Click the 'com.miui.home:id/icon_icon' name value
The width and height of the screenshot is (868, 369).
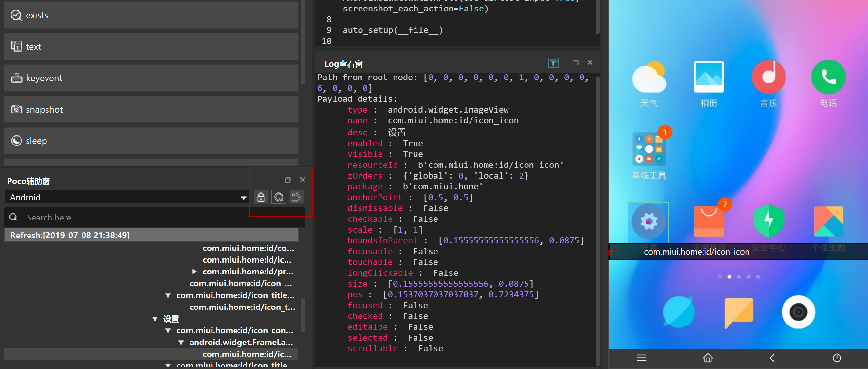453,120
